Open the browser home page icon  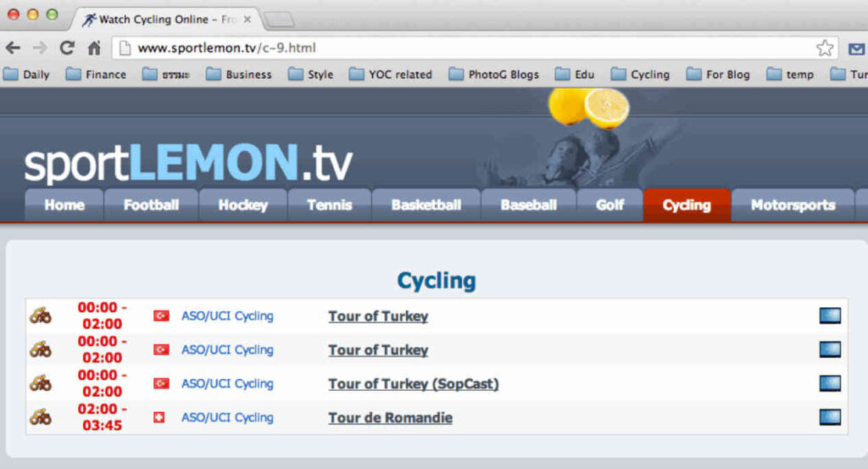(x=94, y=48)
